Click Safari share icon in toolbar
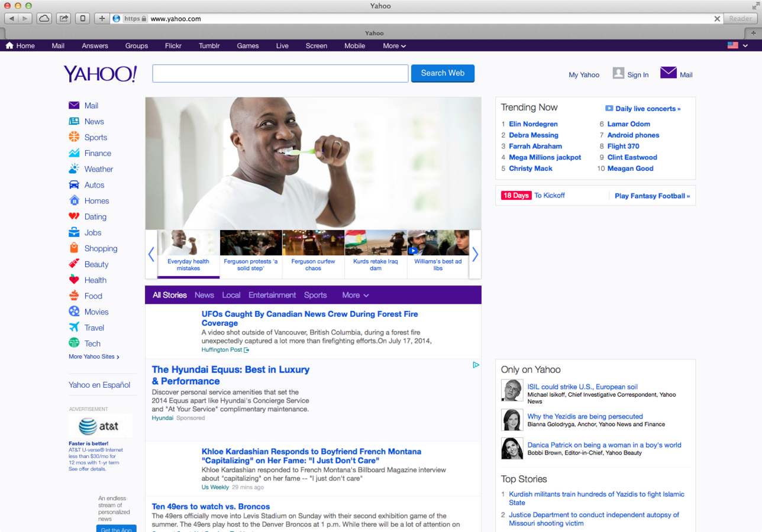This screenshot has width=762, height=532. coord(63,18)
